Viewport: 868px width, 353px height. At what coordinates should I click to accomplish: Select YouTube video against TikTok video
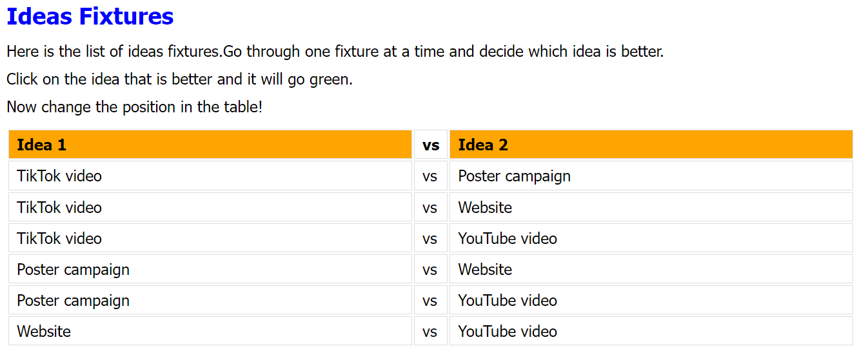point(508,238)
